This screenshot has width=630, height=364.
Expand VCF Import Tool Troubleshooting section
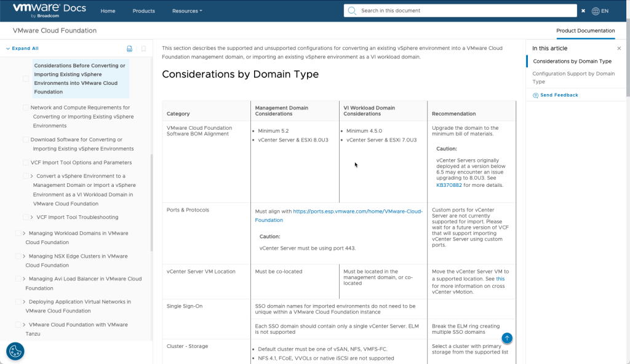coord(31,217)
